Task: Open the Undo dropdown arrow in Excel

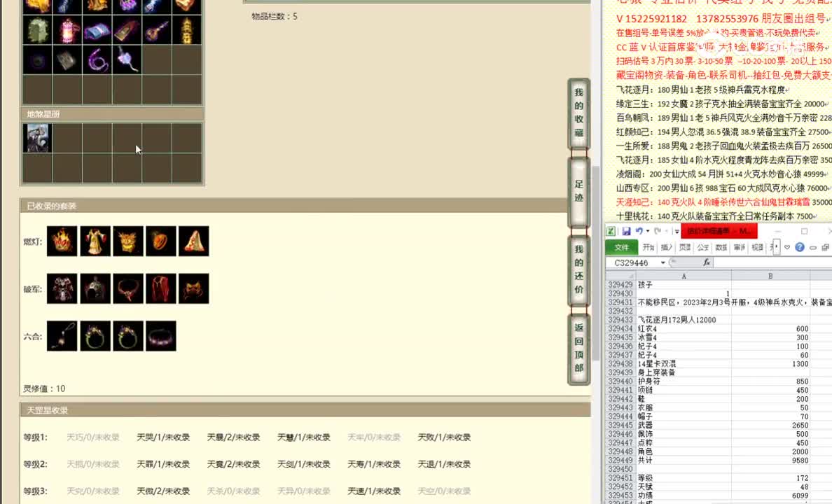Action: pos(647,231)
